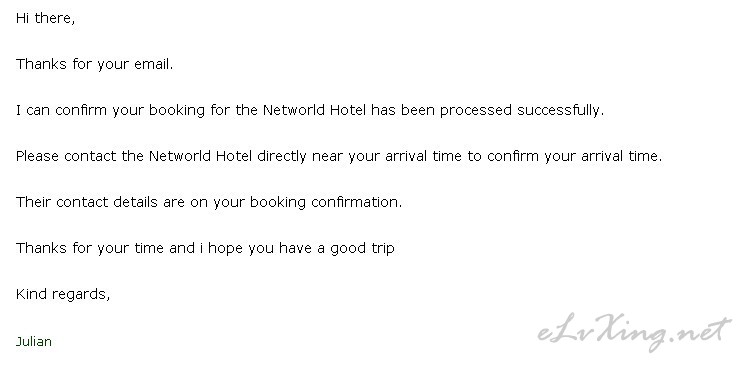The width and height of the screenshot is (742, 365).
Task: Click the words "booking confirmation"
Action: tap(326, 202)
